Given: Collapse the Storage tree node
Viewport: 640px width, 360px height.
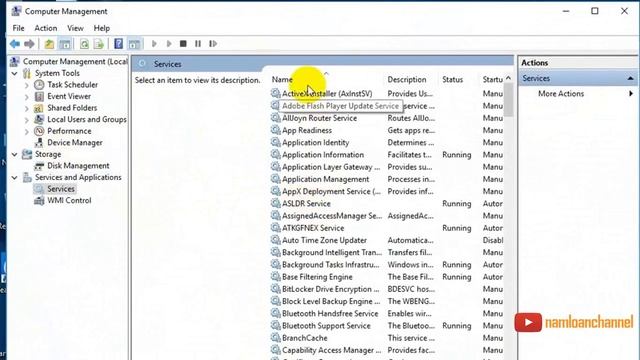Looking at the screenshot, I should [15, 154].
